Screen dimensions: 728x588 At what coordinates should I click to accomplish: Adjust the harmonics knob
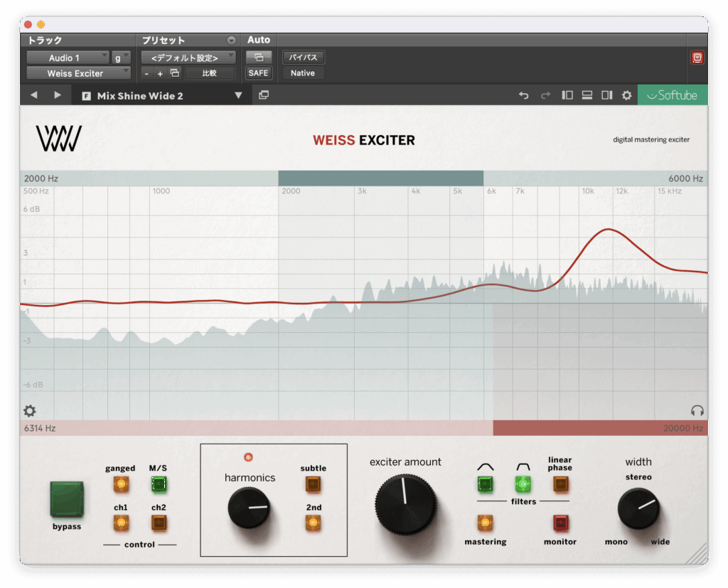point(250,508)
